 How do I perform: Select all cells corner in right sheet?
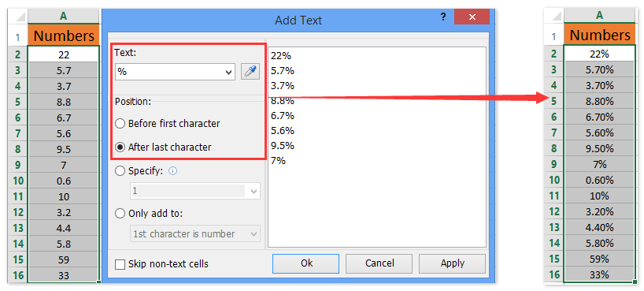[x=554, y=16]
